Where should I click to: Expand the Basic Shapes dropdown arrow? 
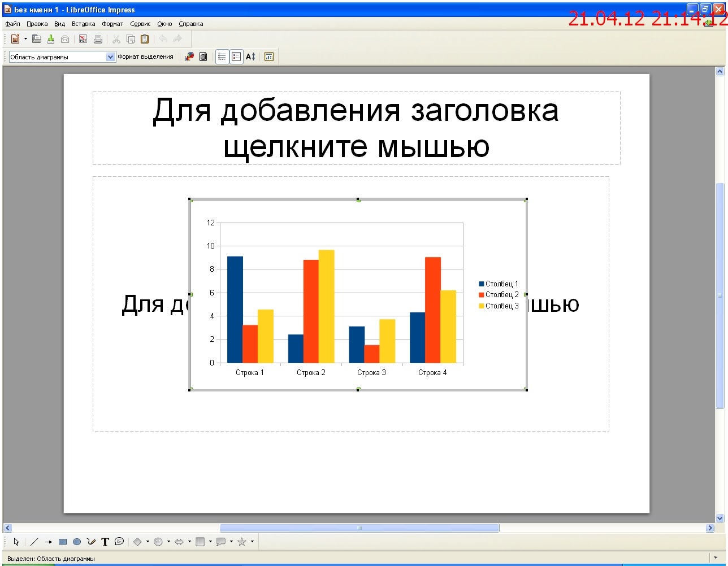coord(148,542)
